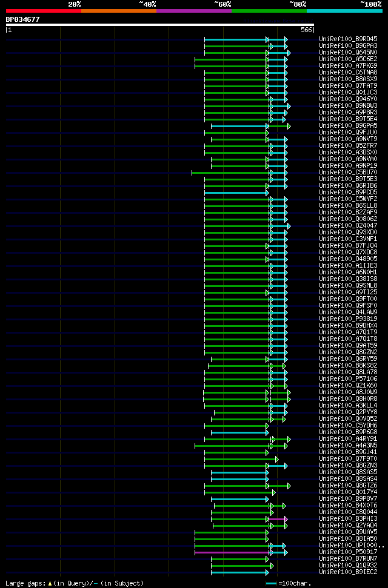Open hit UniRef100_B9RD45
The width and height of the screenshot is (388, 588).
(348, 39)
